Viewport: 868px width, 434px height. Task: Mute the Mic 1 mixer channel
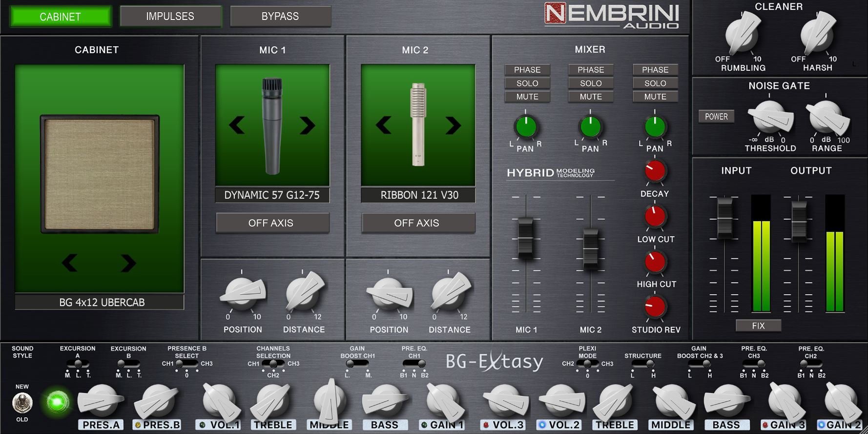pyautogui.click(x=527, y=97)
